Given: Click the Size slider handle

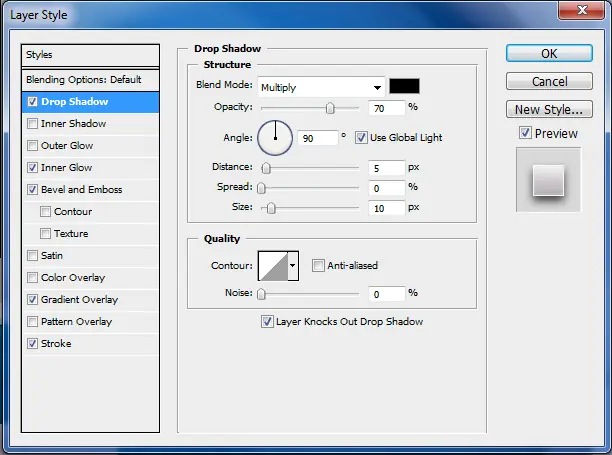Looking at the screenshot, I should pos(271,208).
